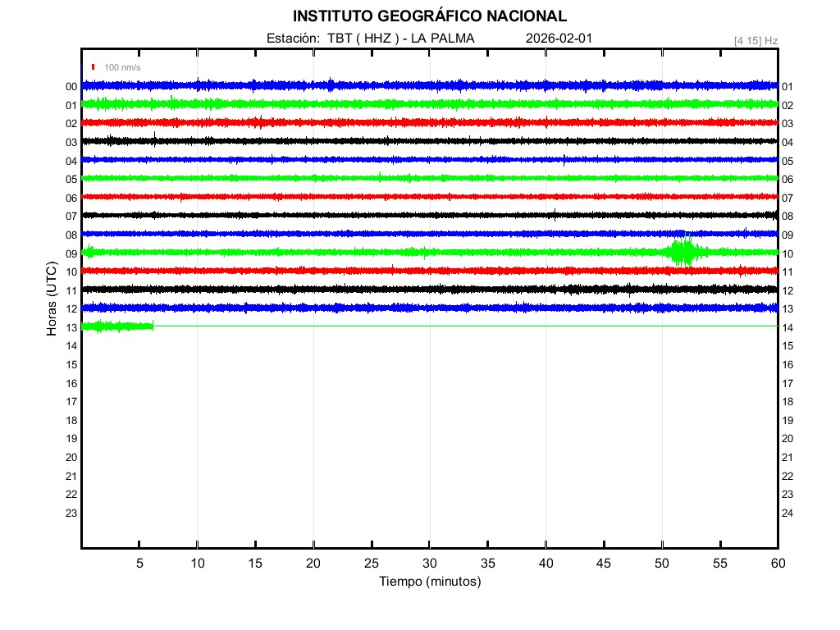The height and width of the screenshot is (630, 840).
Task: Click the INSTITUTO GEOGRÁFICO NACIONAL title
Action: pyautogui.click(x=429, y=16)
